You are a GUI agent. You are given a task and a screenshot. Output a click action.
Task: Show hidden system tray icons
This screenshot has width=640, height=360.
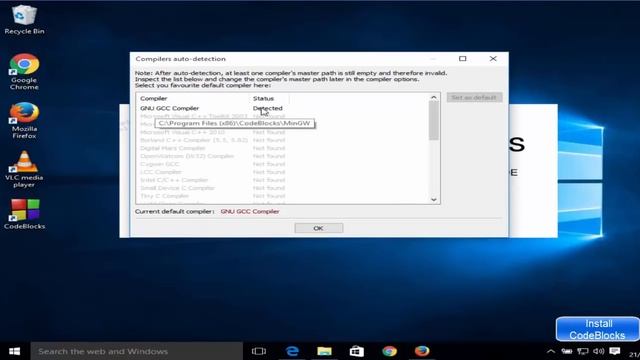(551, 351)
